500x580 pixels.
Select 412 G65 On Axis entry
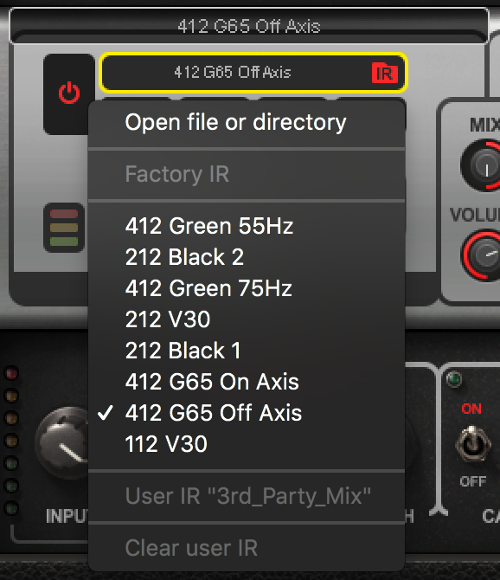click(246, 381)
